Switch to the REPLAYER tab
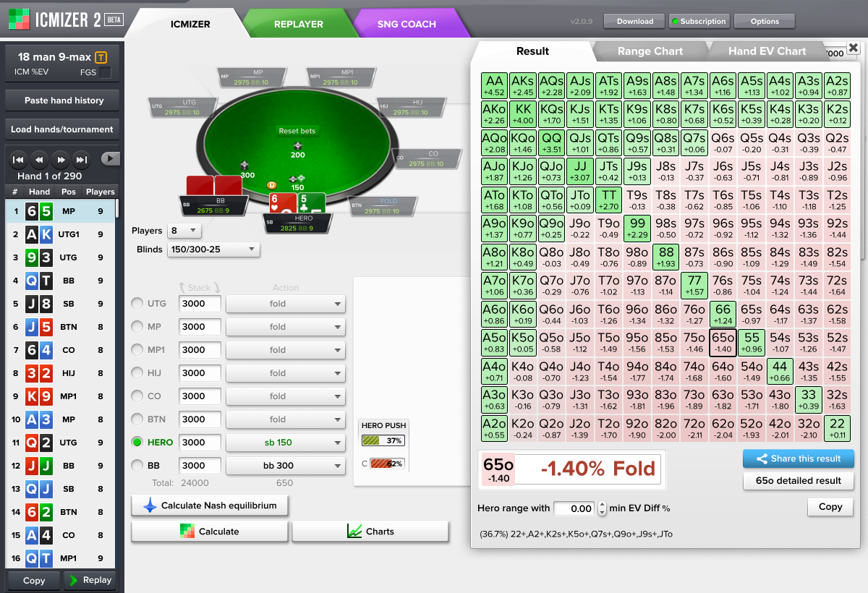 [298, 24]
